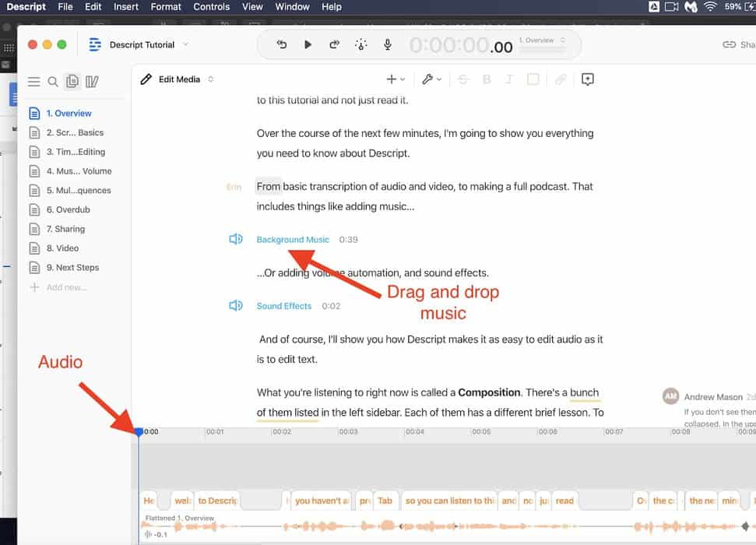Click the speaker icon beside Sound Effects
Viewport: 756px width, 545px height.
pyautogui.click(x=235, y=306)
